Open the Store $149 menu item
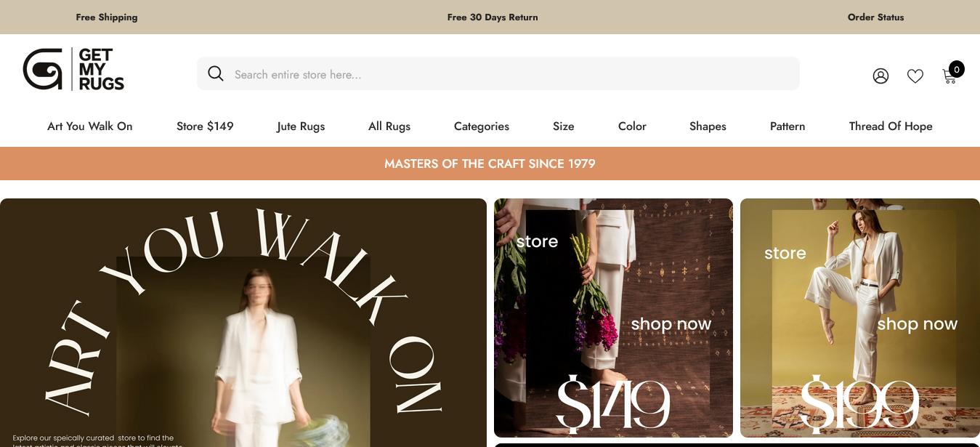The height and width of the screenshot is (447, 980). [x=205, y=126]
